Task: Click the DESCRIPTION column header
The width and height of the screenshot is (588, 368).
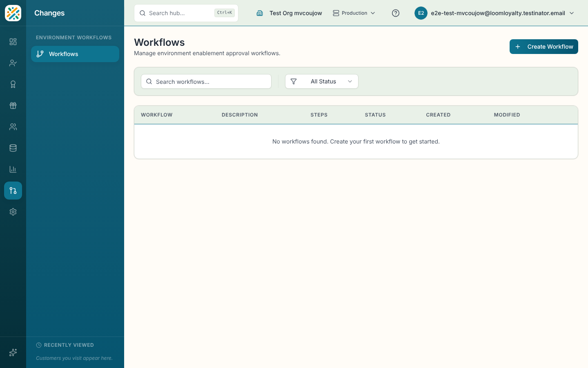Action: coord(240,115)
